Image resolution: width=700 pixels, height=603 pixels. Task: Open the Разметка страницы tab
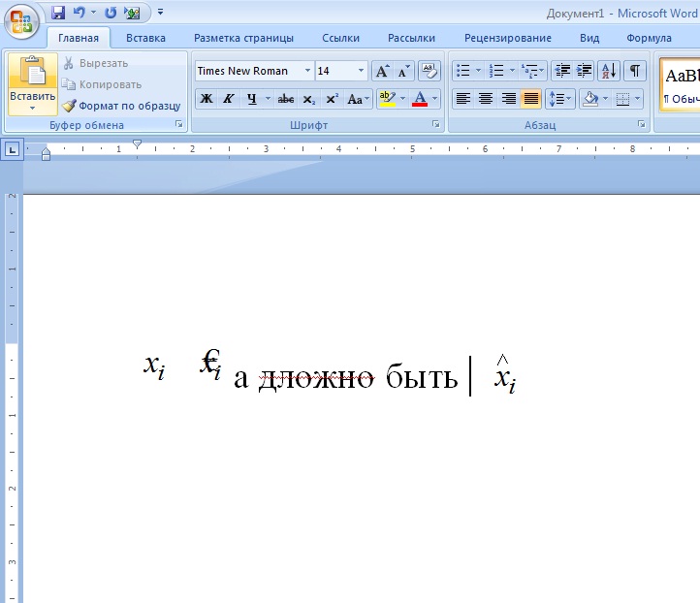(243, 38)
